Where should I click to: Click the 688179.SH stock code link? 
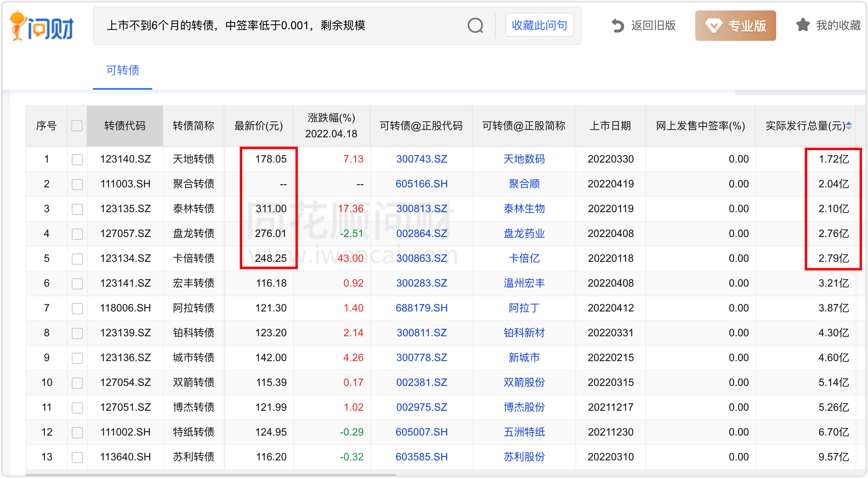click(x=421, y=308)
